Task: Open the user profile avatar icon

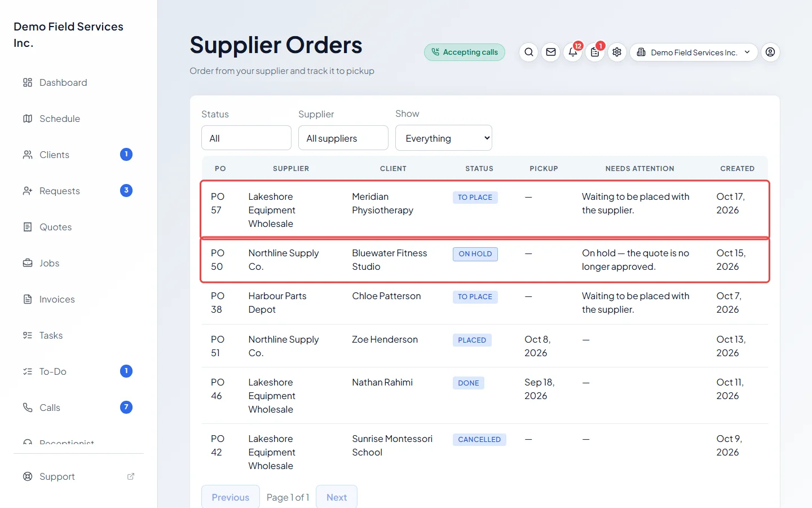Action: (770, 52)
